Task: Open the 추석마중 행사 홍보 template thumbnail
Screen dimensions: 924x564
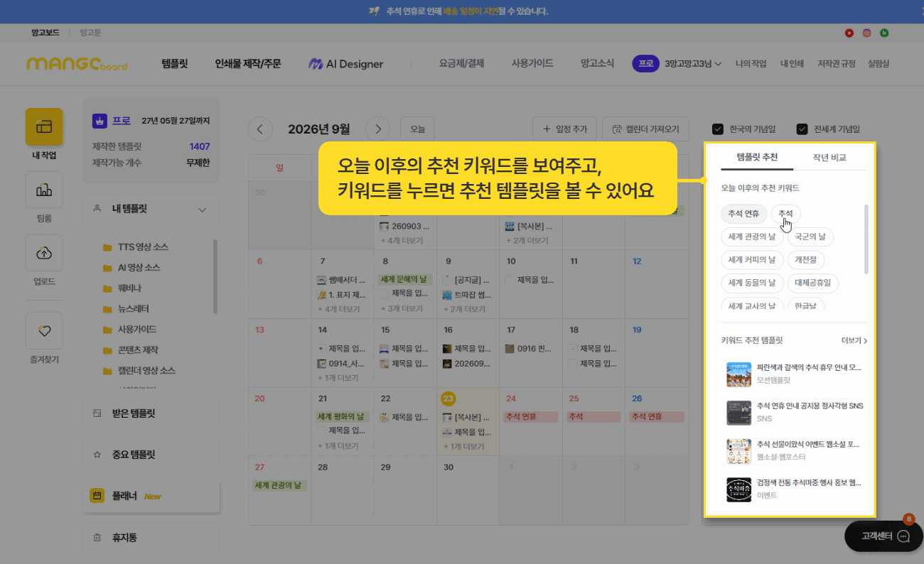Action: (x=739, y=489)
